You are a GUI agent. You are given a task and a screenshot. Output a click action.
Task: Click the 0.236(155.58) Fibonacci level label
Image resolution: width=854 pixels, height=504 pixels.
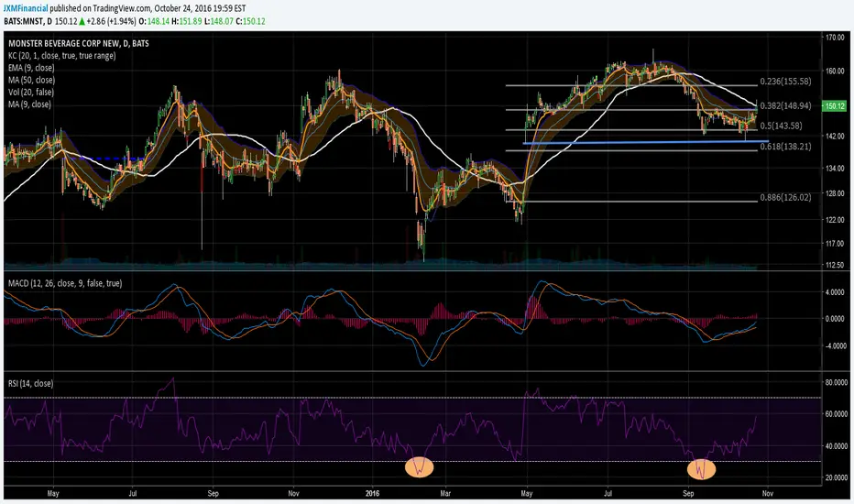(785, 82)
